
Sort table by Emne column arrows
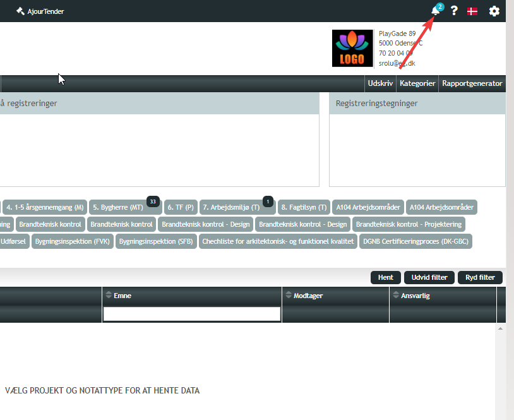pyautogui.click(x=109, y=295)
